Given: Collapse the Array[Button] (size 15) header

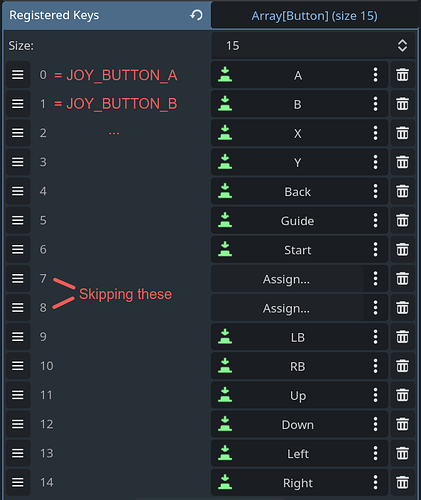Looking at the screenshot, I should pos(314,16).
